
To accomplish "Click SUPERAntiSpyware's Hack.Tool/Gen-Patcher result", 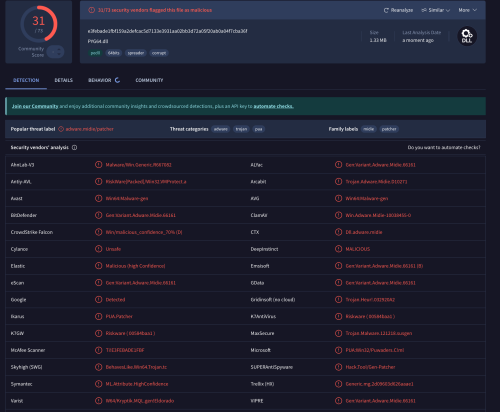I will coord(370,367).
